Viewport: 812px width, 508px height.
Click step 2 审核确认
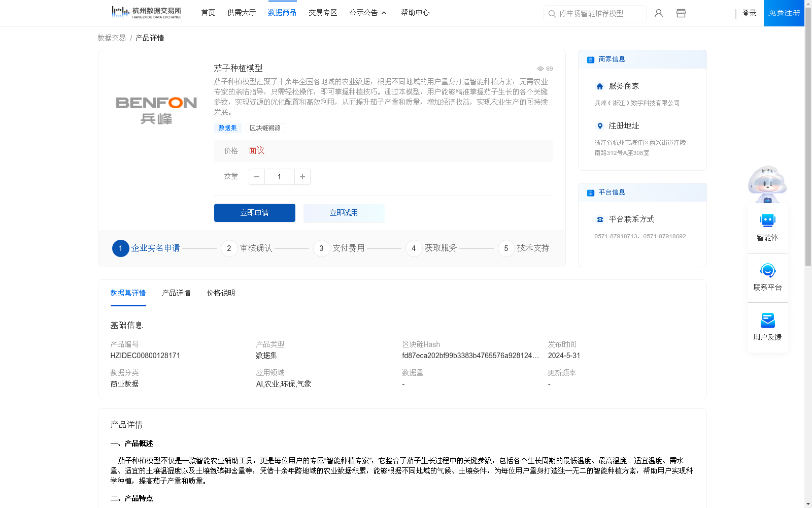247,248
